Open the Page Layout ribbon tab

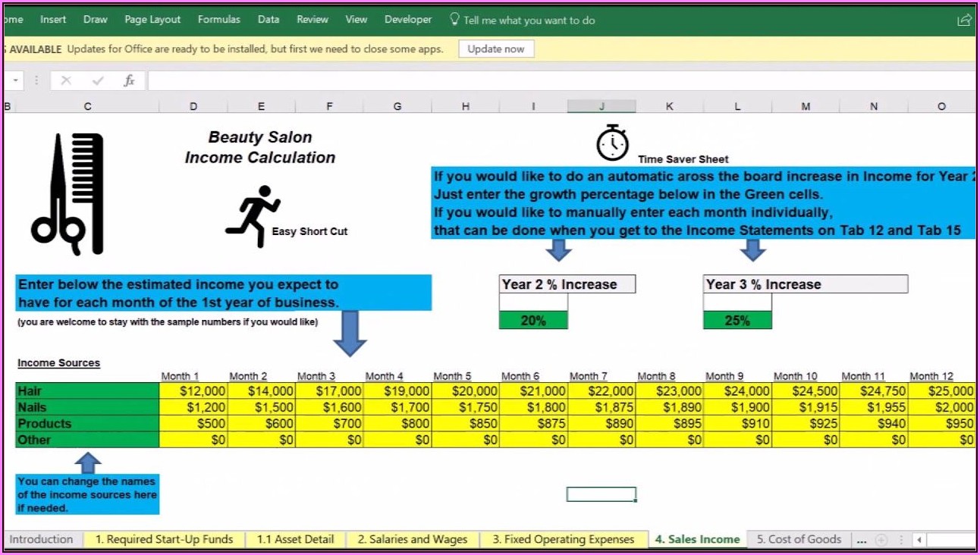(x=152, y=20)
